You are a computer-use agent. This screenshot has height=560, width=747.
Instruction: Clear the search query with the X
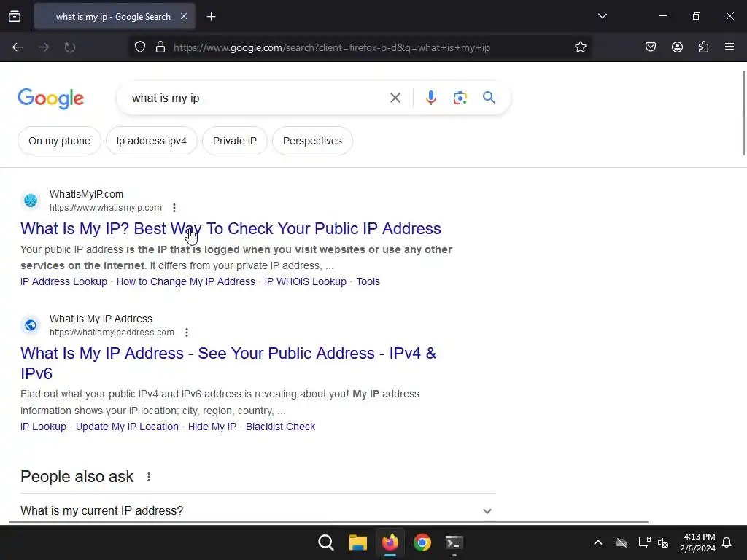395,98
